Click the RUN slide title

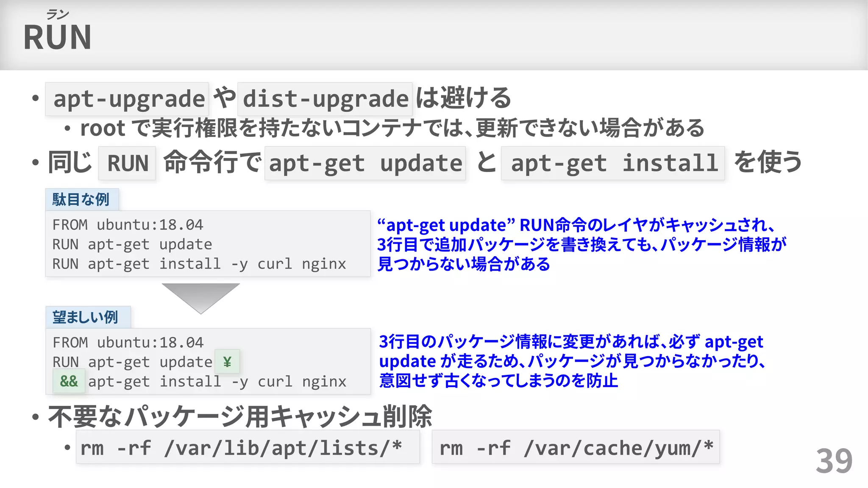click(57, 37)
